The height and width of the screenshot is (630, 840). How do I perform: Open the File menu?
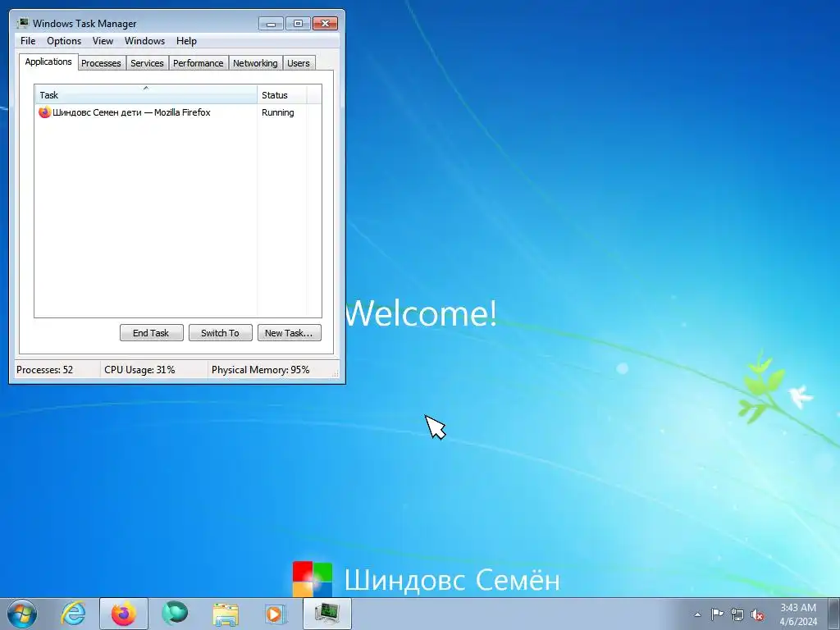tap(28, 41)
